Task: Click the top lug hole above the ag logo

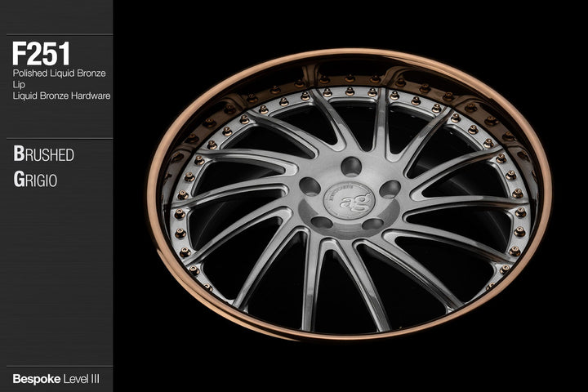Action: click(350, 166)
